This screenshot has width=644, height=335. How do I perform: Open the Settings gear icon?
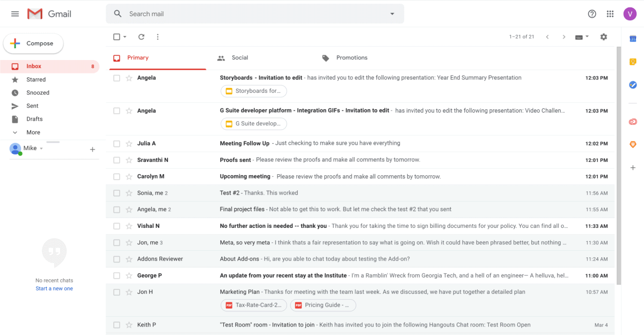[604, 37]
